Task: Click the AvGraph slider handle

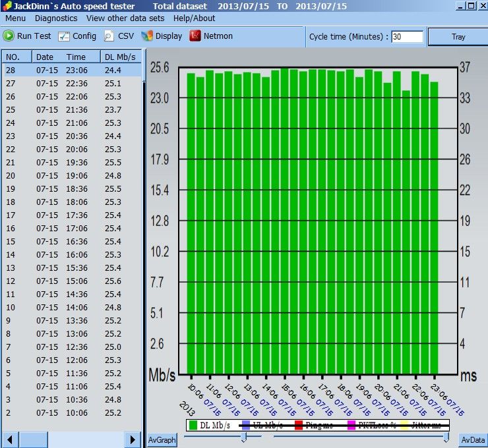Action: (x=244, y=437)
